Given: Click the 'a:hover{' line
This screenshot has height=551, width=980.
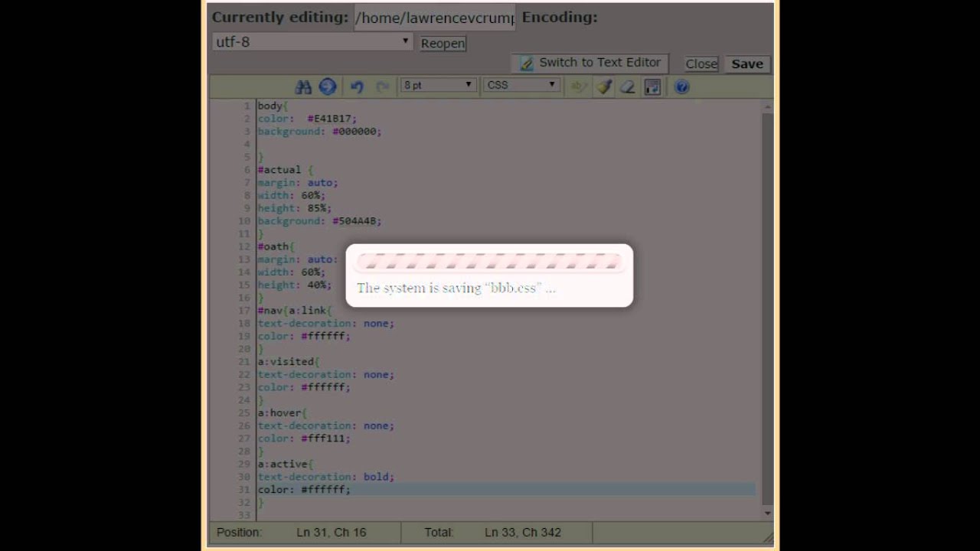Looking at the screenshot, I should coord(283,412).
